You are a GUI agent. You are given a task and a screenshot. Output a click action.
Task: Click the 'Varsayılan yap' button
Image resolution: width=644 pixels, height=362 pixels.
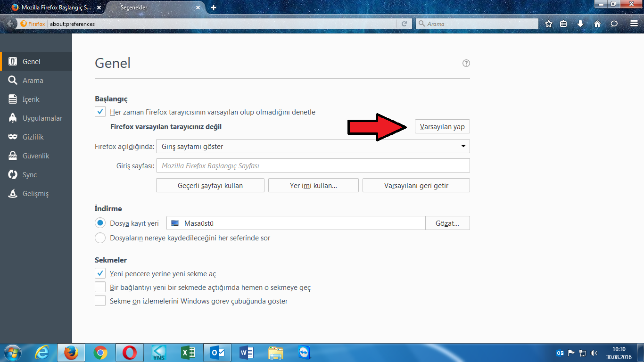[442, 127]
